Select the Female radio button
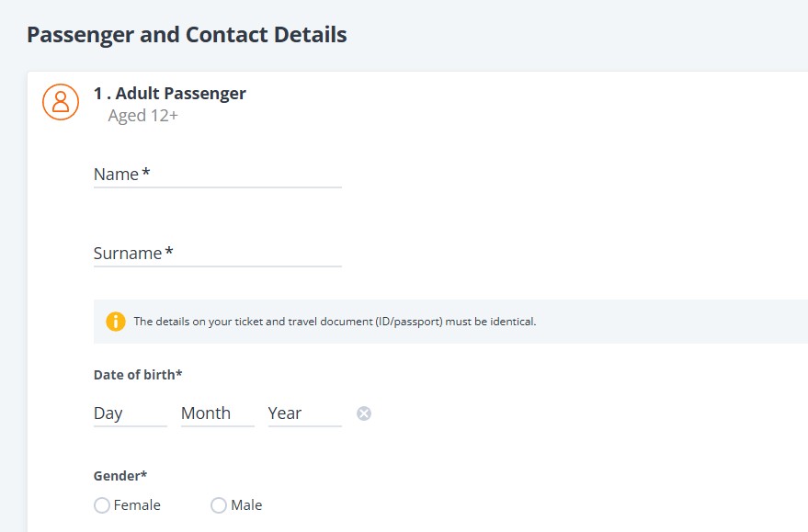The image size is (808, 532). coord(102,505)
